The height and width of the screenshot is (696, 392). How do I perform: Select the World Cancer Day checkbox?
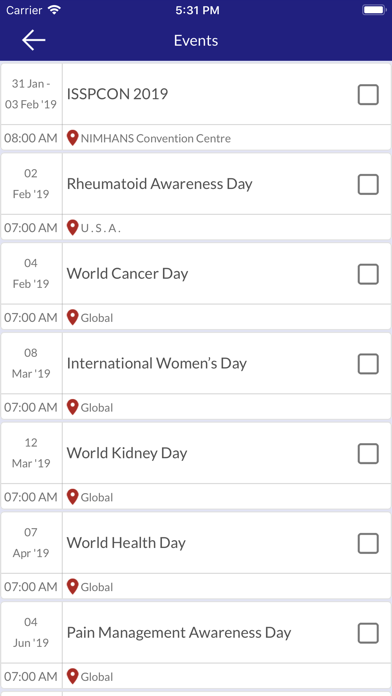click(x=368, y=274)
